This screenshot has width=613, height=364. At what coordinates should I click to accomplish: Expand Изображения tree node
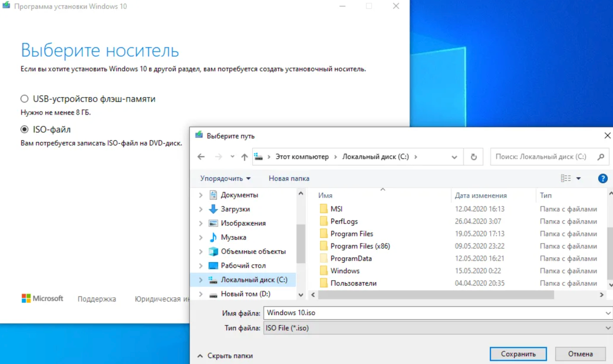point(200,223)
